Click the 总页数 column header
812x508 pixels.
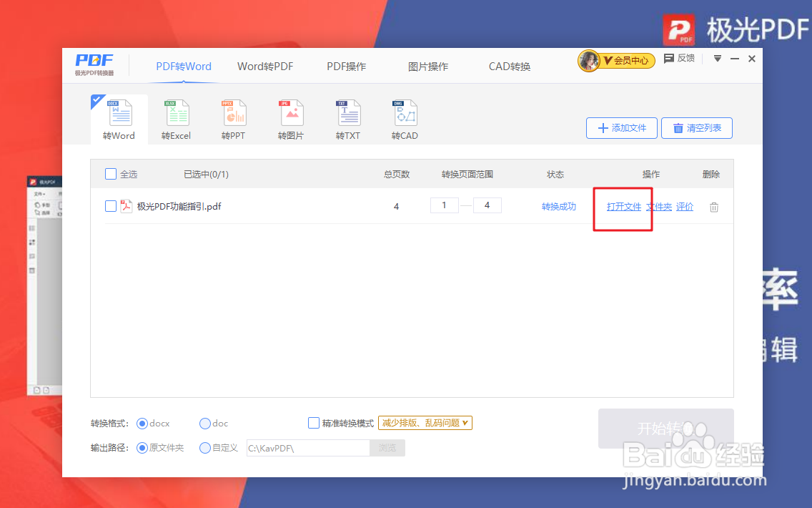[397, 174]
